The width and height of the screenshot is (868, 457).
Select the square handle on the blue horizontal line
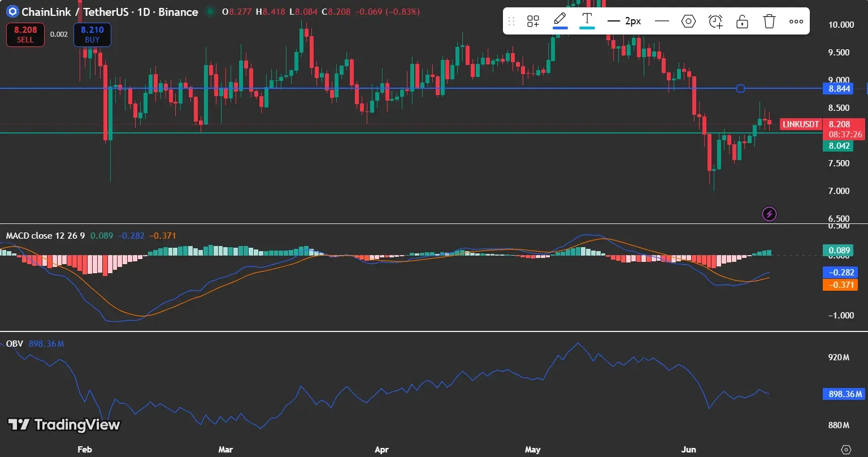[741, 88]
